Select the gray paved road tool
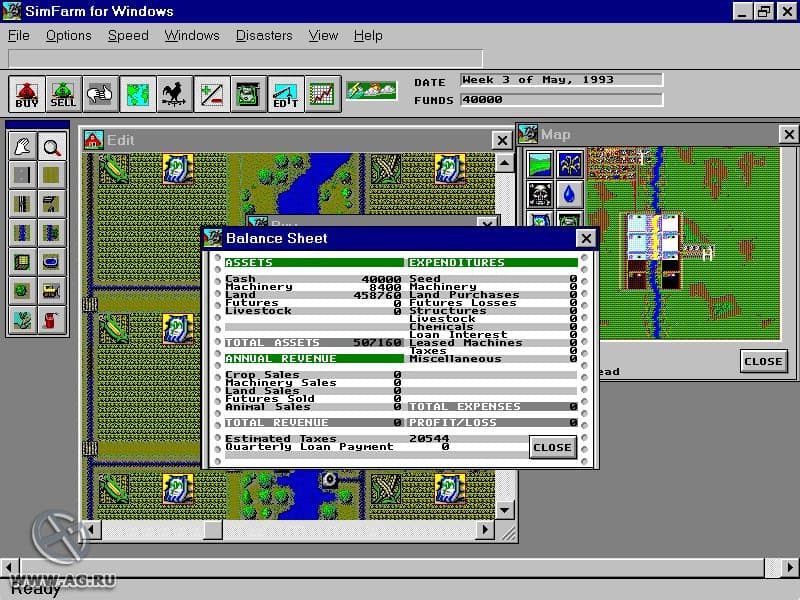800x600 pixels. pyautogui.click(x=22, y=176)
